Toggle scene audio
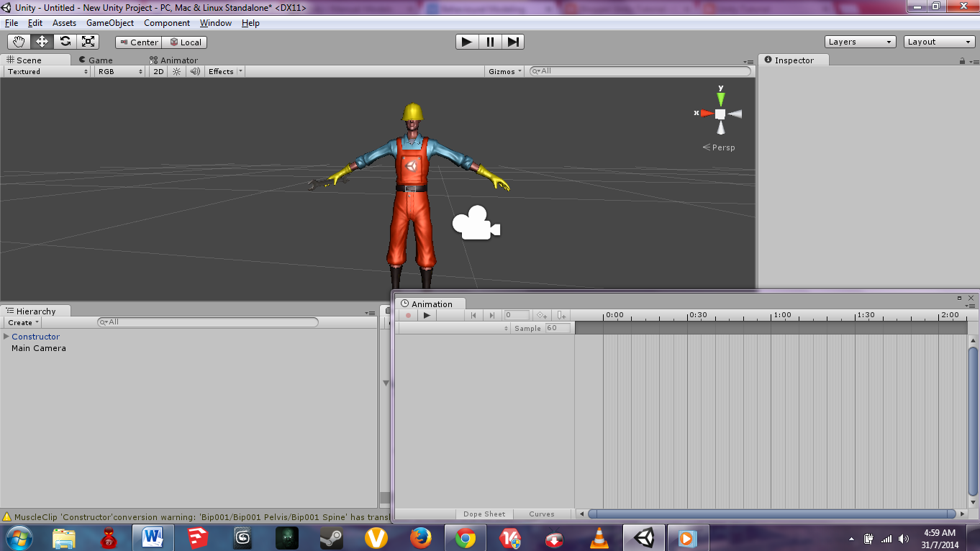The image size is (980, 551). click(193, 71)
